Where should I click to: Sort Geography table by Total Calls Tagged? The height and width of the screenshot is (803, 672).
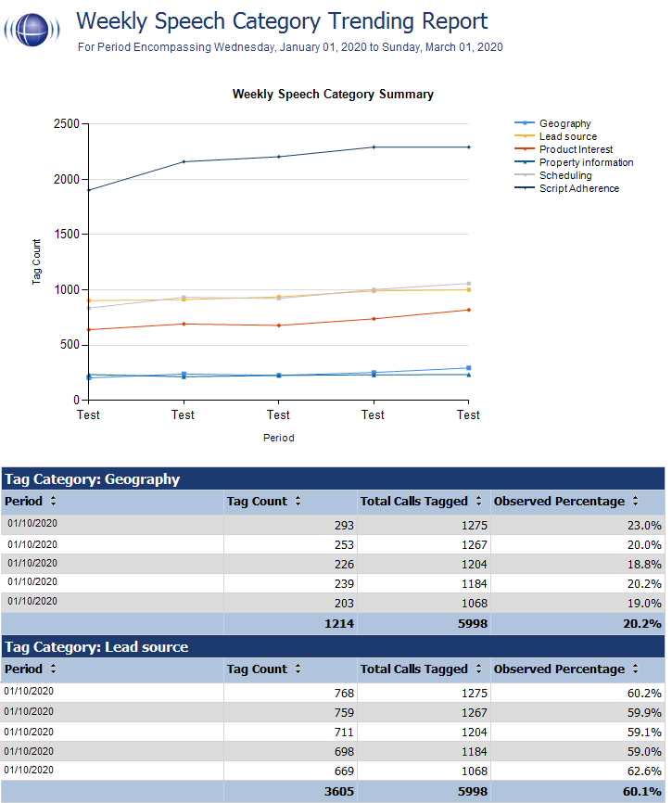click(478, 502)
